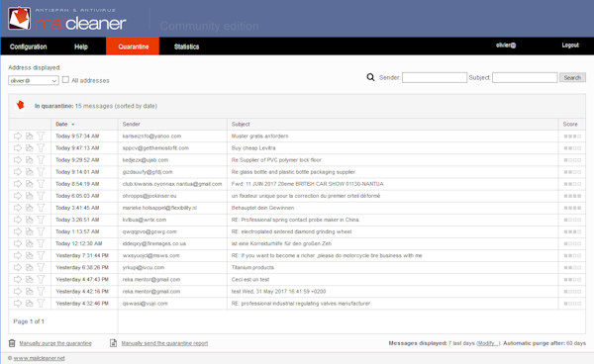Click the magnifying glass search icon

point(370,77)
